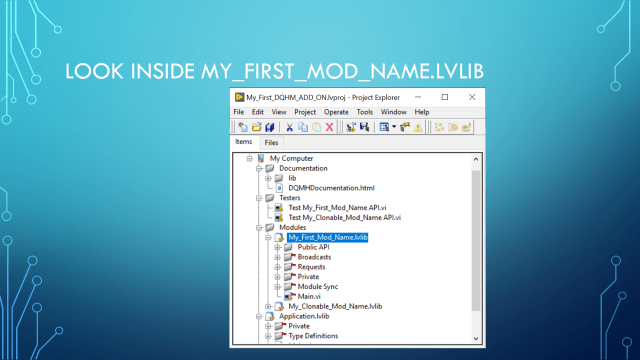Select Test My_Clonable_Mod_Name API.vi
640x360 pixels.
coord(344,218)
